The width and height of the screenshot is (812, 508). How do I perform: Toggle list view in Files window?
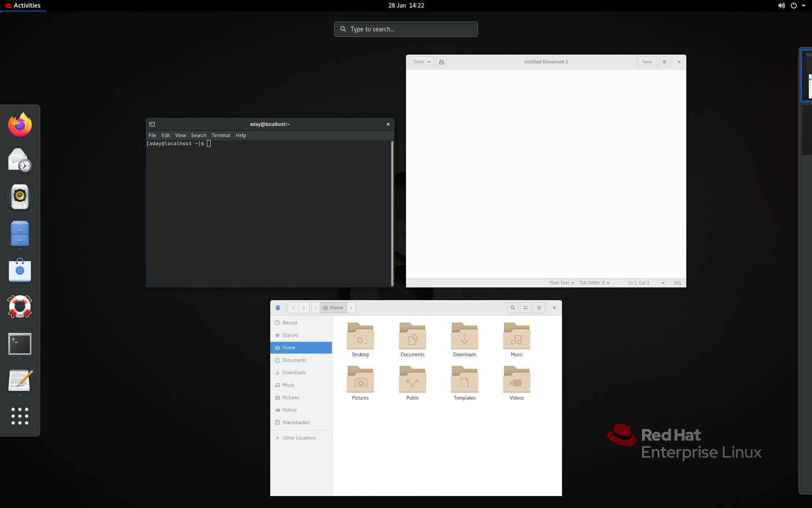point(526,308)
